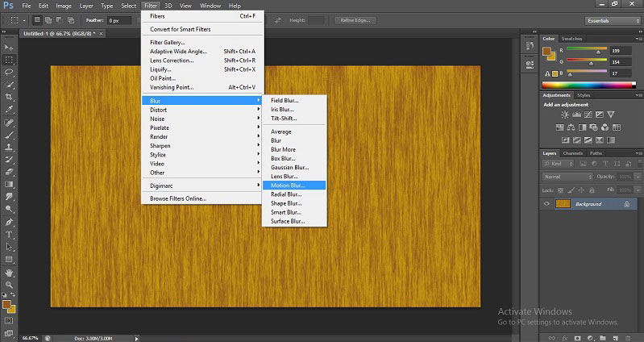The width and height of the screenshot is (644, 342).
Task: Open the tool preset picker arrow
Action: coord(24,20)
